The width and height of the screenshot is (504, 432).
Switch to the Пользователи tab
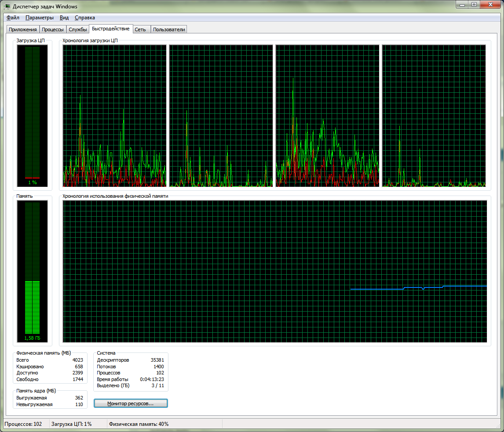point(169,29)
